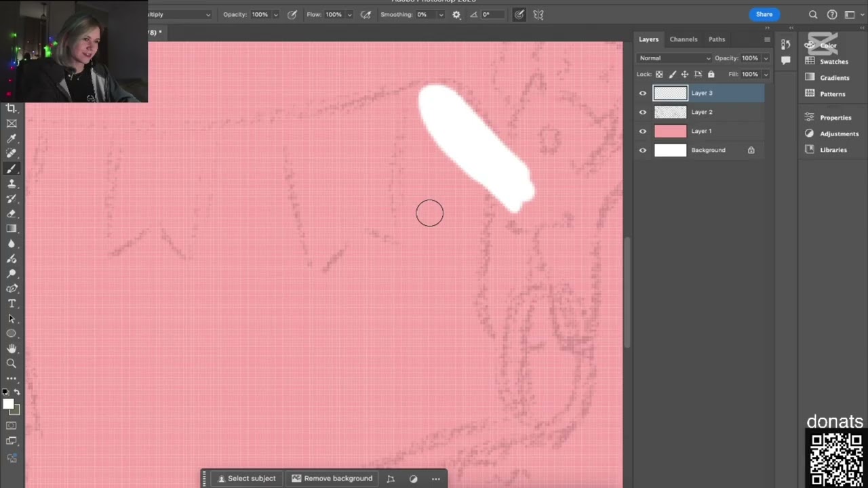Select the Path Selection tool
Viewport: 868px width, 488px height.
point(12,318)
